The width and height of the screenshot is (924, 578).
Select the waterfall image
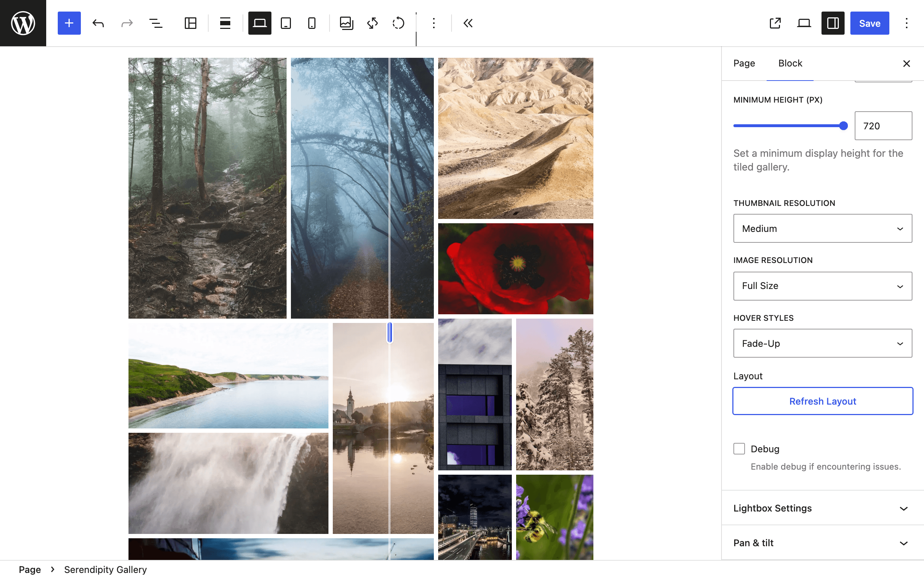click(x=228, y=483)
